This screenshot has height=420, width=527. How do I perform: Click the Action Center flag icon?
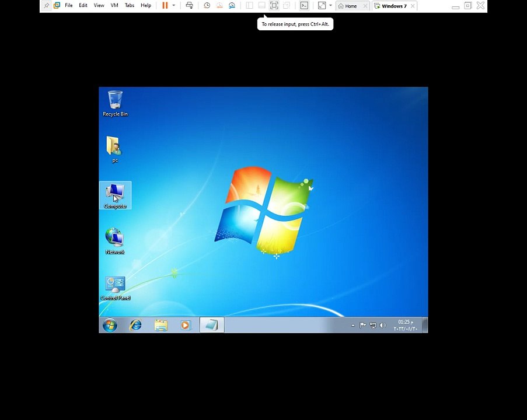(x=362, y=325)
